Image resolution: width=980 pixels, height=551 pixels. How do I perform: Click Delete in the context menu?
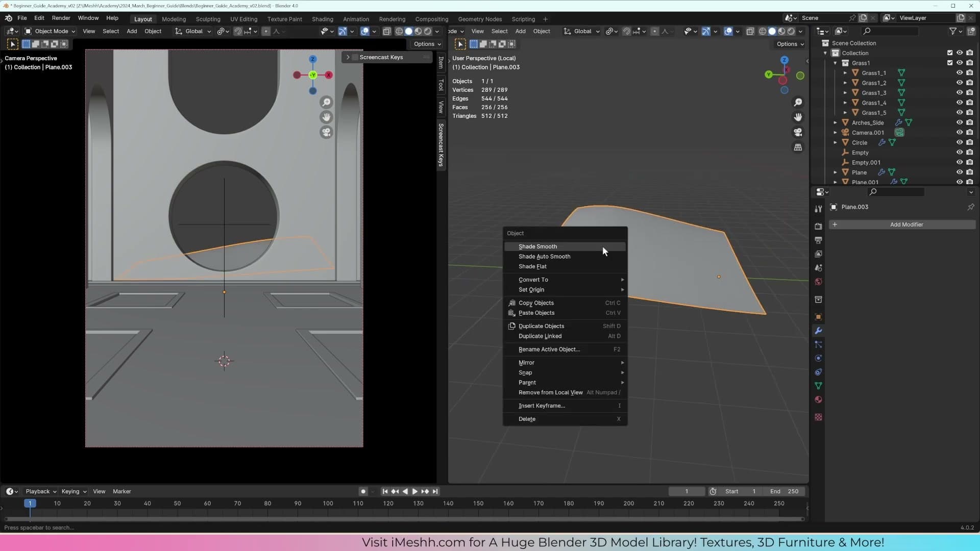(x=565, y=419)
